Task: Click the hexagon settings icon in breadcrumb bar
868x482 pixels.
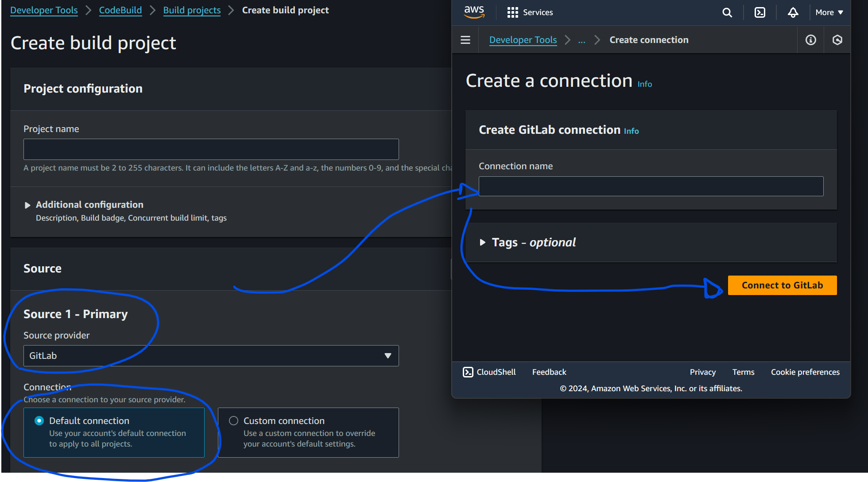Action: click(837, 40)
